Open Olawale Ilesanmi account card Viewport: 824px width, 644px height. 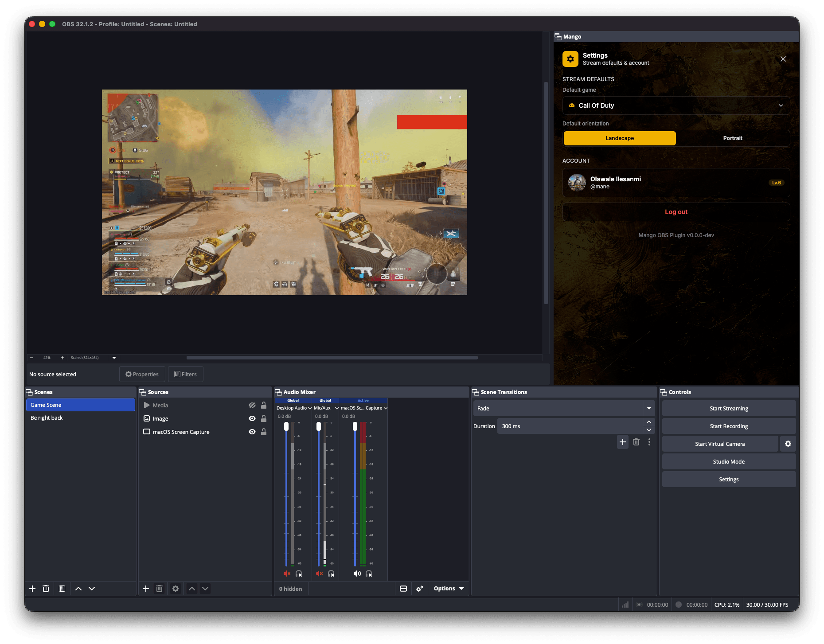[676, 183]
